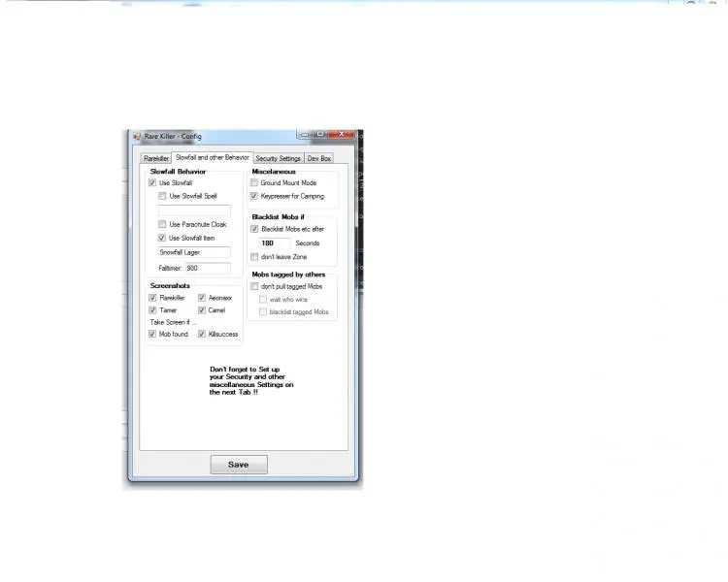Enable don't pull tagged Mobs

254,287
